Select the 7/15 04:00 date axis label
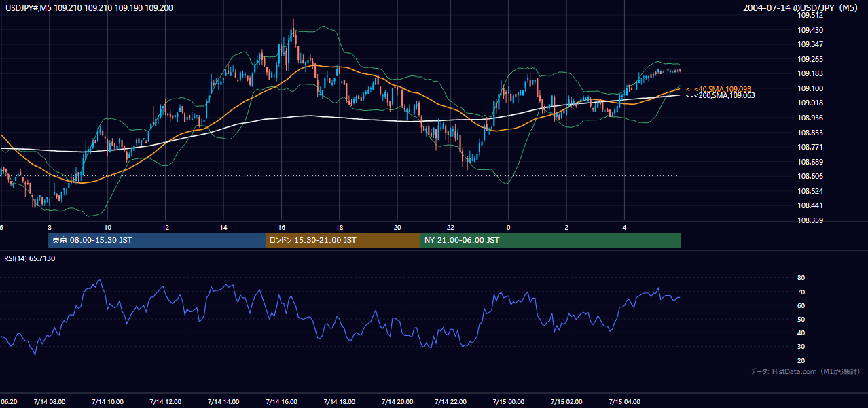This screenshot has height=408, width=868. (x=623, y=402)
